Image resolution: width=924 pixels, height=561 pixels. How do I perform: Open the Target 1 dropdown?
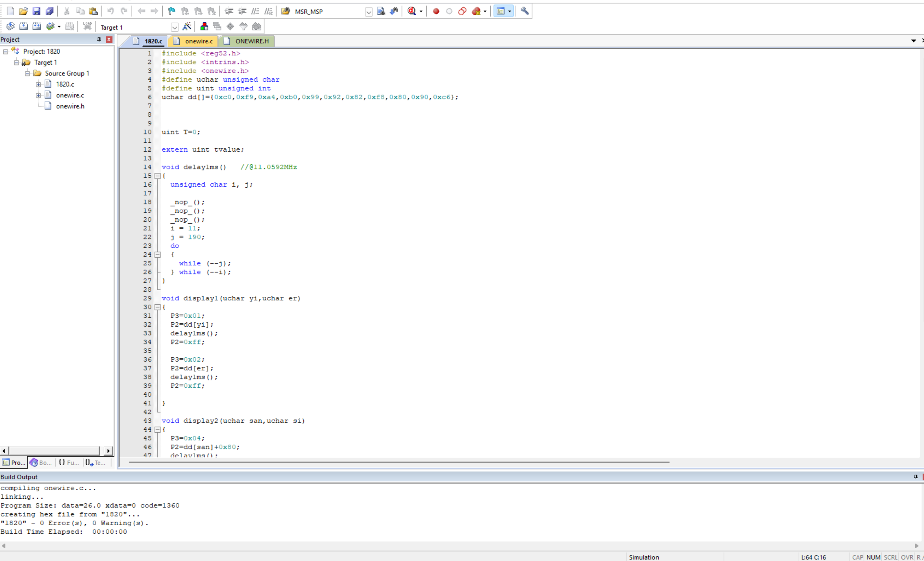[174, 27]
